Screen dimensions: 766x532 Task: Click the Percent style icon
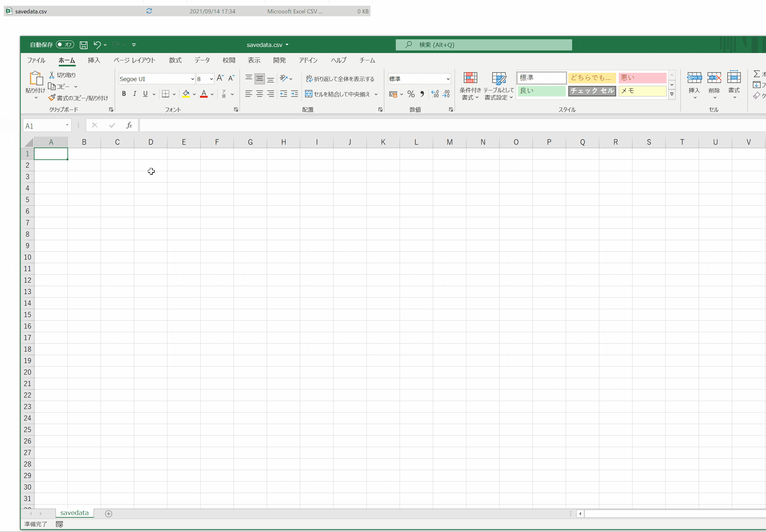click(411, 94)
